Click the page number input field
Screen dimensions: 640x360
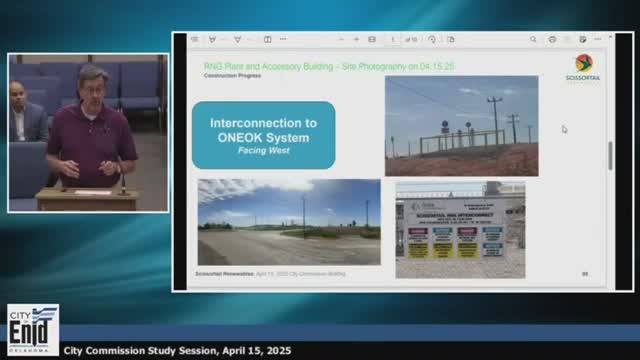coord(393,40)
